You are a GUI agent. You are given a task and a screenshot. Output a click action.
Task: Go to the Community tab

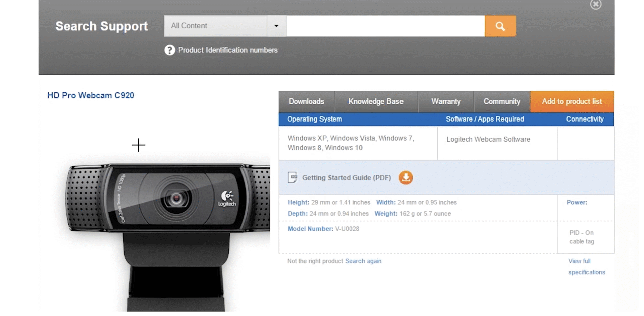point(502,101)
